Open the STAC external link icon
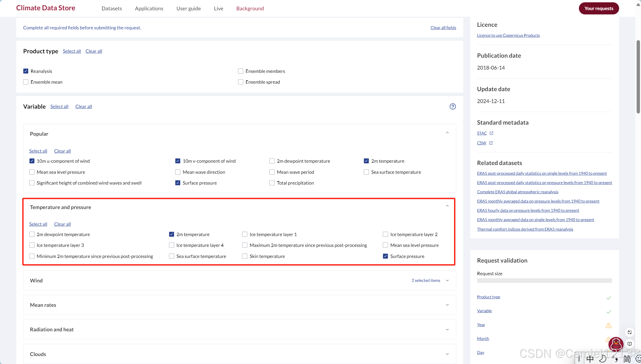 tap(491, 133)
